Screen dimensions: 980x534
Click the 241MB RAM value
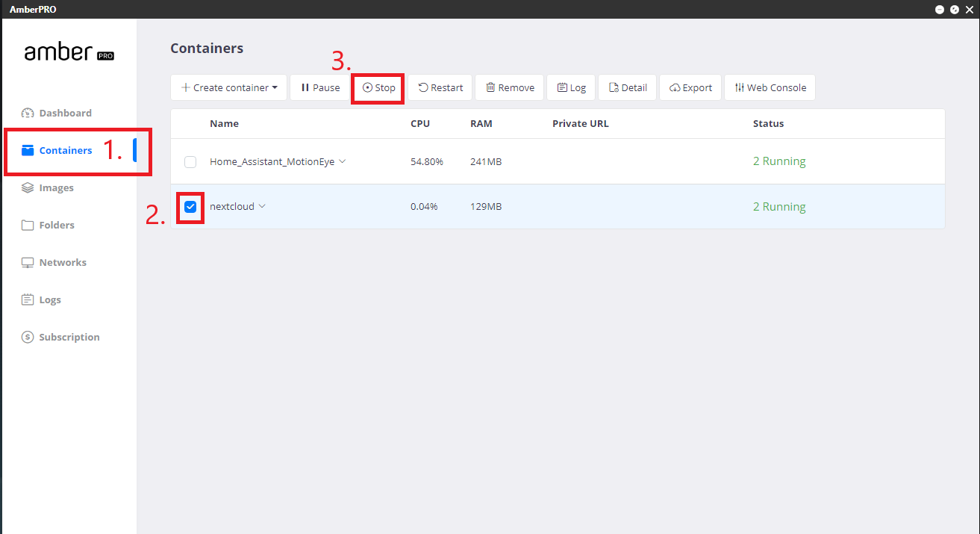(486, 161)
